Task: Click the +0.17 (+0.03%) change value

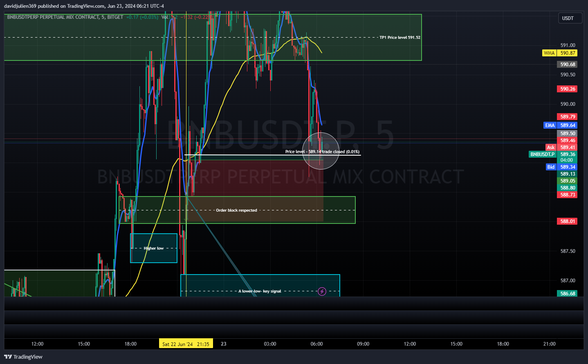Action: click(x=142, y=17)
